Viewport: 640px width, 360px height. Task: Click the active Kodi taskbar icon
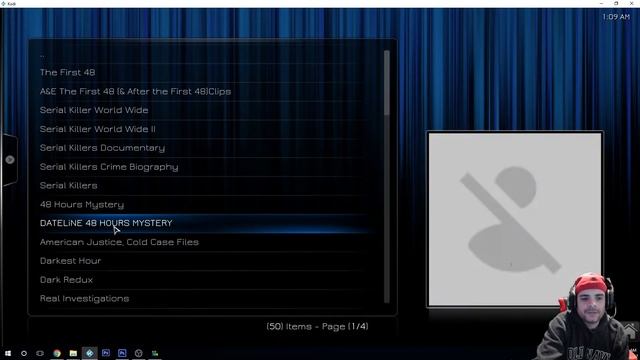(89, 353)
